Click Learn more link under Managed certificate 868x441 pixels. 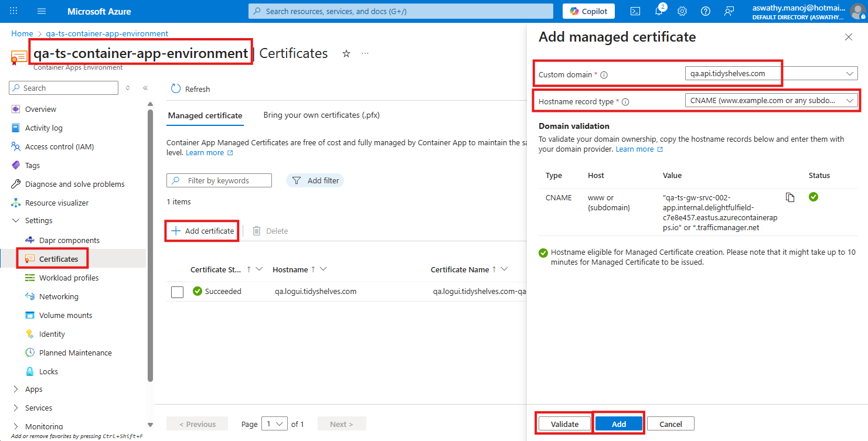click(209, 153)
